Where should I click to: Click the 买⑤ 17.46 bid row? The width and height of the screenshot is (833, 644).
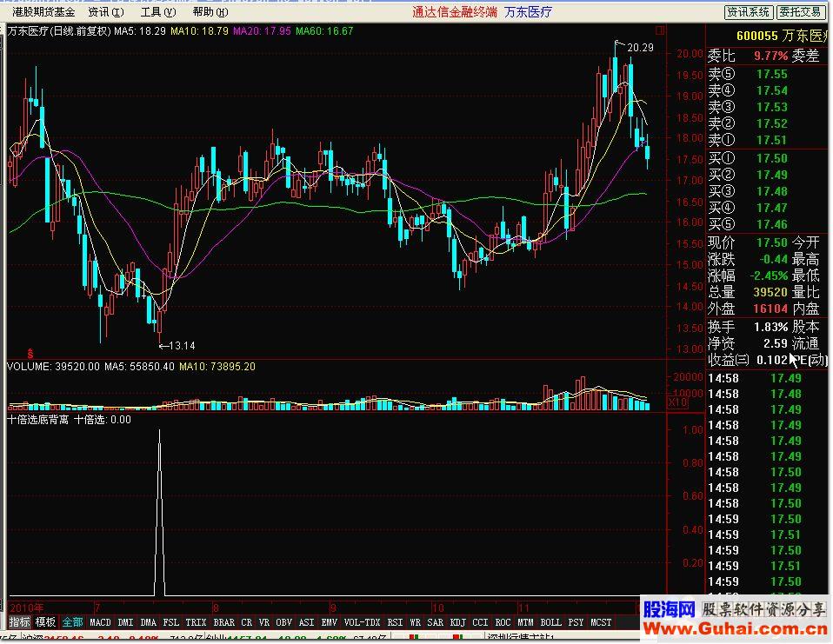click(x=748, y=224)
